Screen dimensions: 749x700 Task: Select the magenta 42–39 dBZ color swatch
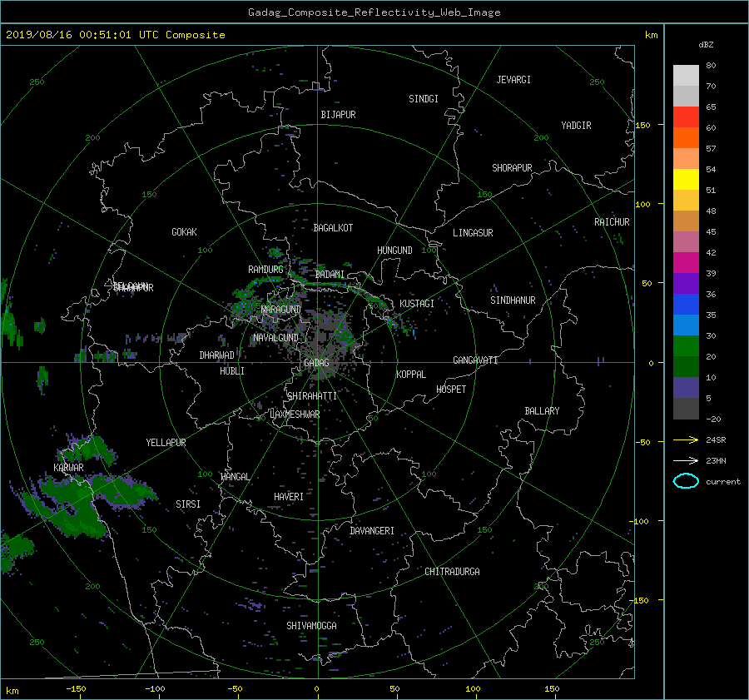click(686, 263)
